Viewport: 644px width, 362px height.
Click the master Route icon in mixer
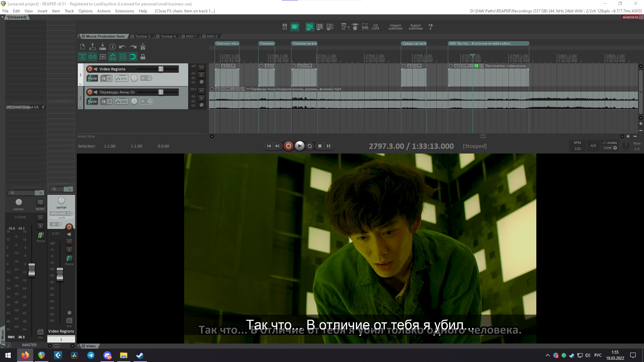tap(41, 235)
